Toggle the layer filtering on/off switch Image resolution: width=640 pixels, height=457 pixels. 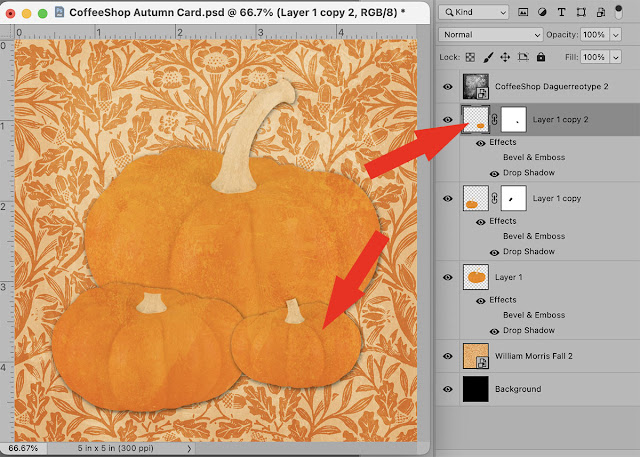619,11
